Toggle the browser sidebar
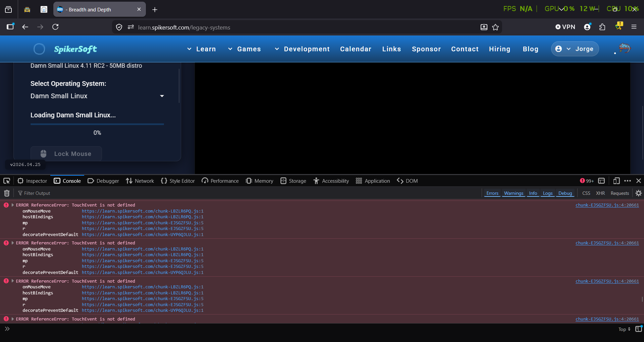Viewport: 644px width, 342px height. [x=10, y=27]
